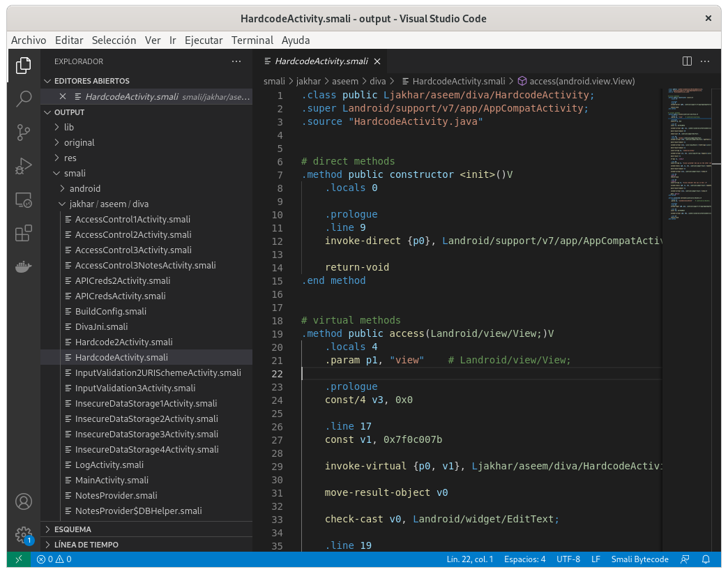The height and width of the screenshot is (574, 728).
Task: Open the Manage settings gear
Action: (x=24, y=535)
